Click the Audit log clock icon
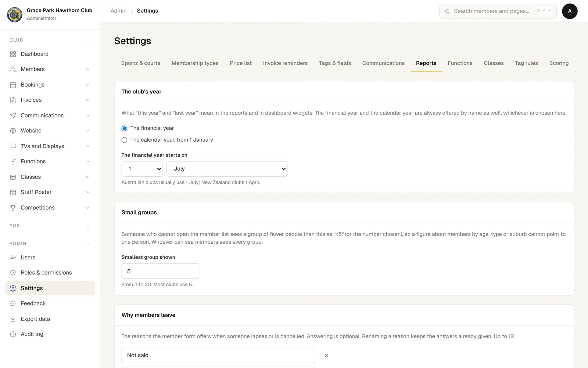This screenshot has height=368, width=588. click(13, 334)
